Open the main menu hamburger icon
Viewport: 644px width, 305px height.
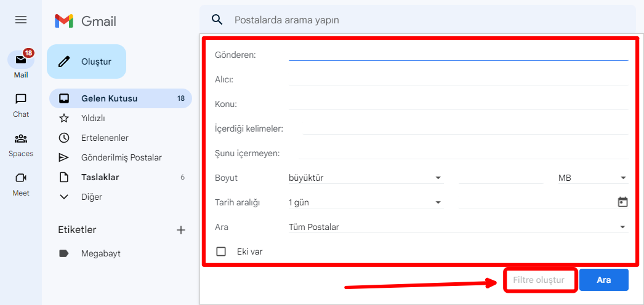pos(21,20)
